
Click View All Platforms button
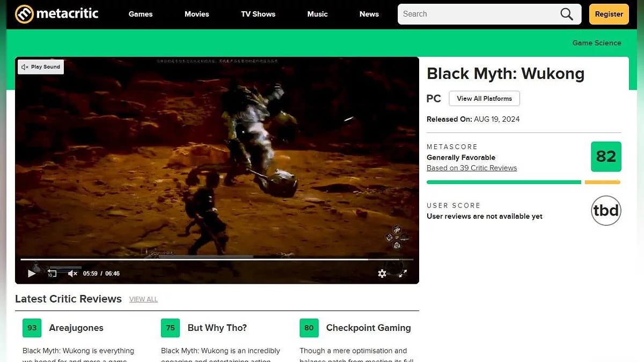[485, 99]
